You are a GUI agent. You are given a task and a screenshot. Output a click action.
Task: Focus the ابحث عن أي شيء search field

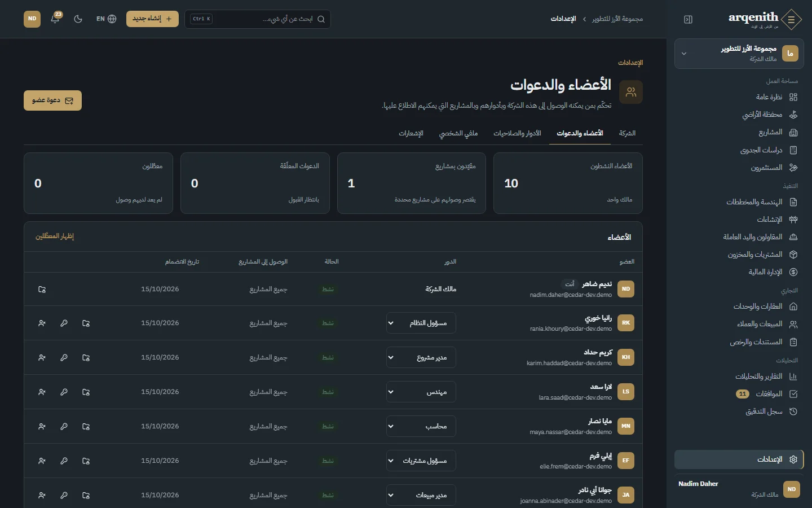point(258,19)
